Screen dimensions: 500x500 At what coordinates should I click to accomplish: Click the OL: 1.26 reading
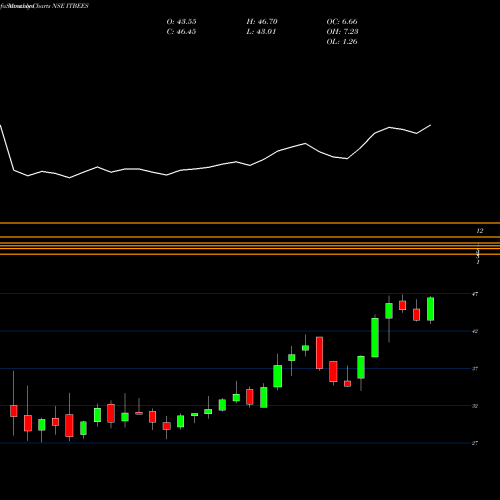click(x=342, y=42)
